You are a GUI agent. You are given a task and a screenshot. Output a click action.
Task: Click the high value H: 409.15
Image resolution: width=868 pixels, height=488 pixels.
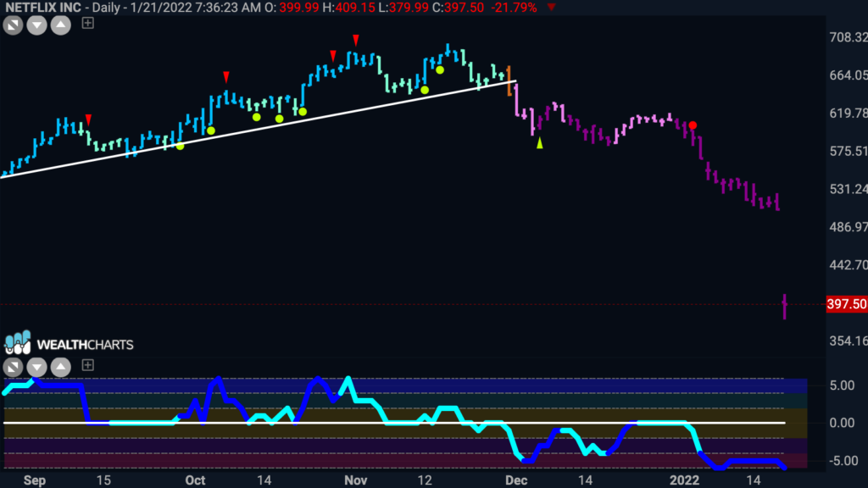[x=348, y=8]
